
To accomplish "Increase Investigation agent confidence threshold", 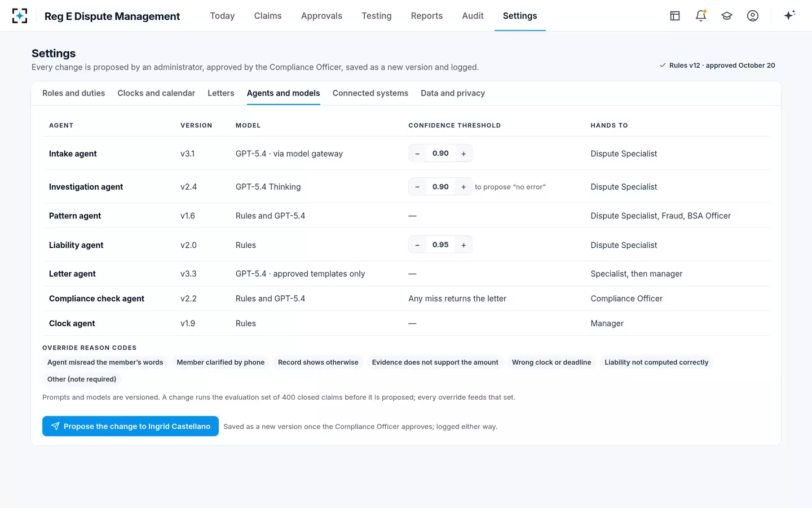I will tap(464, 187).
